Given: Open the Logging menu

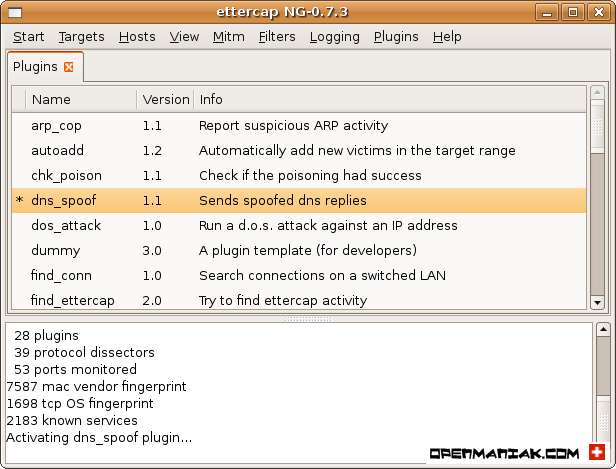Looking at the screenshot, I should coord(335,37).
